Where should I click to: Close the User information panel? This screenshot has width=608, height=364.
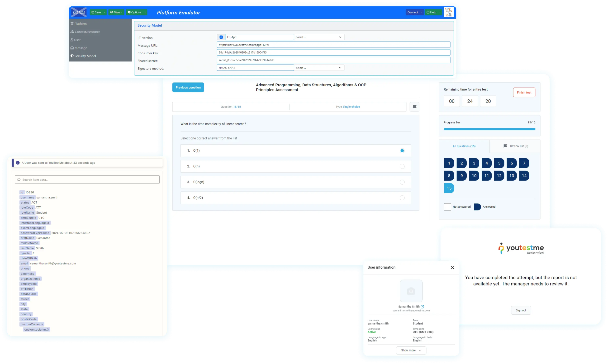452,267
